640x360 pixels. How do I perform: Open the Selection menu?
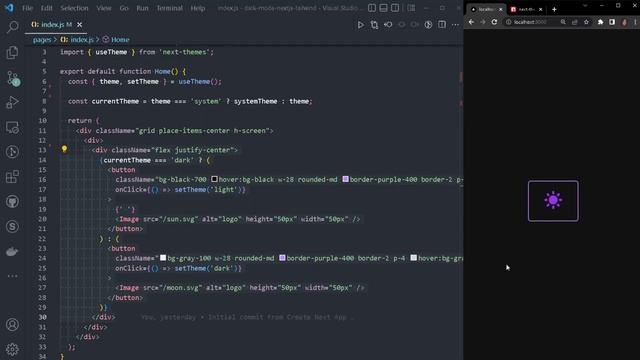click(x=74, y=8)
